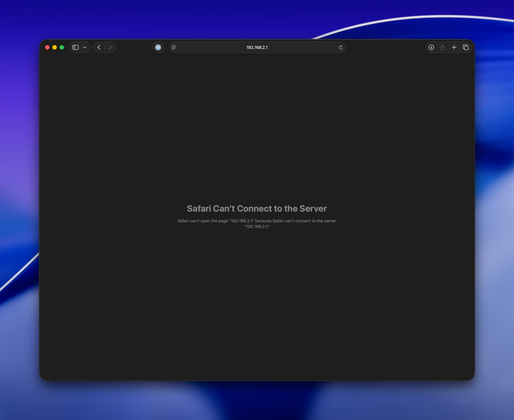Minimize the Safari window
This screenshot has width=514, height=420.
point(55,47)
